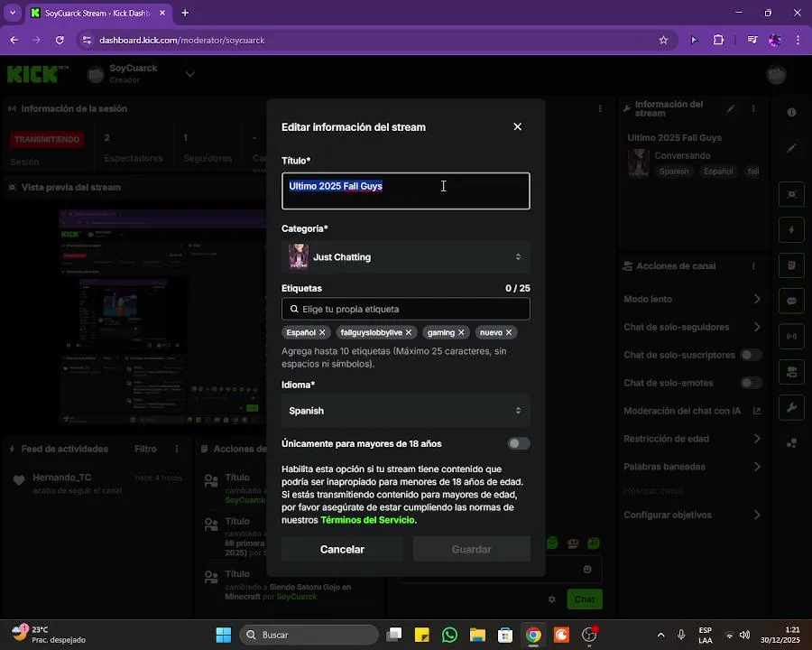Viewport: 812px width, 650px height.
Task: Click into the Título text field
Action: coord(405,190)
